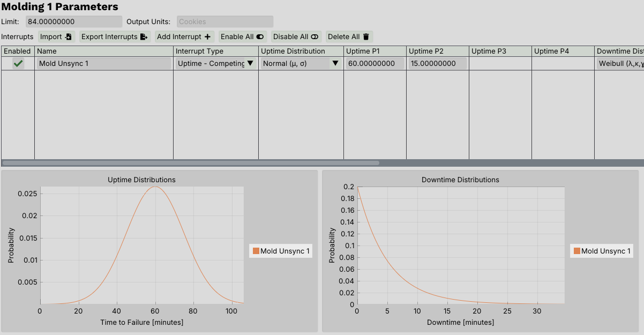The image size is (644, 335).
Task: Click the horizontal table scrollbar
Action: click(x=190, y=162)
